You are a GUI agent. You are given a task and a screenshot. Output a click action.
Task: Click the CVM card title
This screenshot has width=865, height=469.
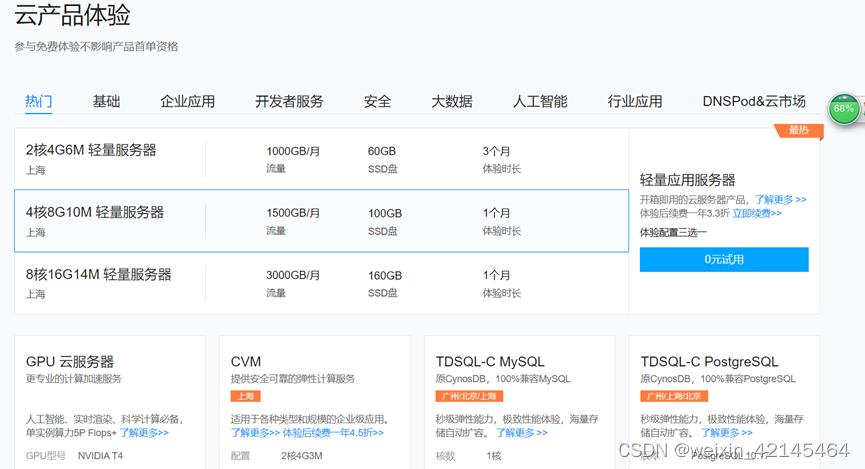coord(245,362)
